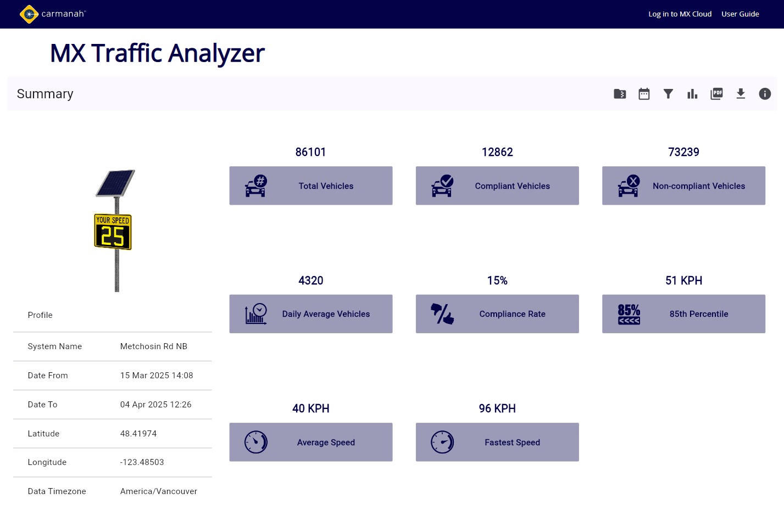Click the America/Vancouver timezone value
Viewport: 784px width, 532px height.
(159, 491)
